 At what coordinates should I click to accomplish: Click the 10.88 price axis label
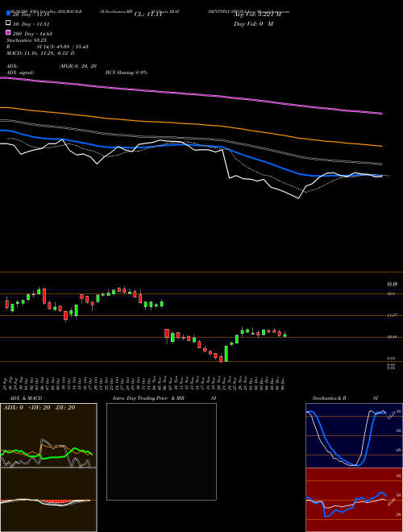point(392,337)
